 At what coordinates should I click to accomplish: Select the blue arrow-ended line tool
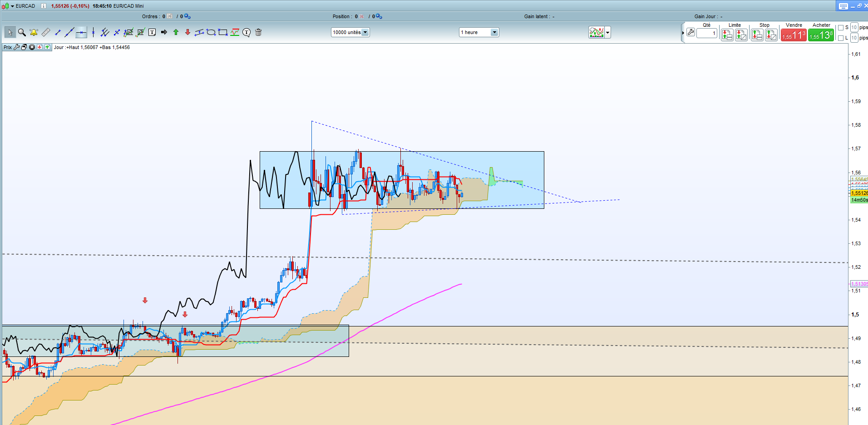[x=117, y=32]
